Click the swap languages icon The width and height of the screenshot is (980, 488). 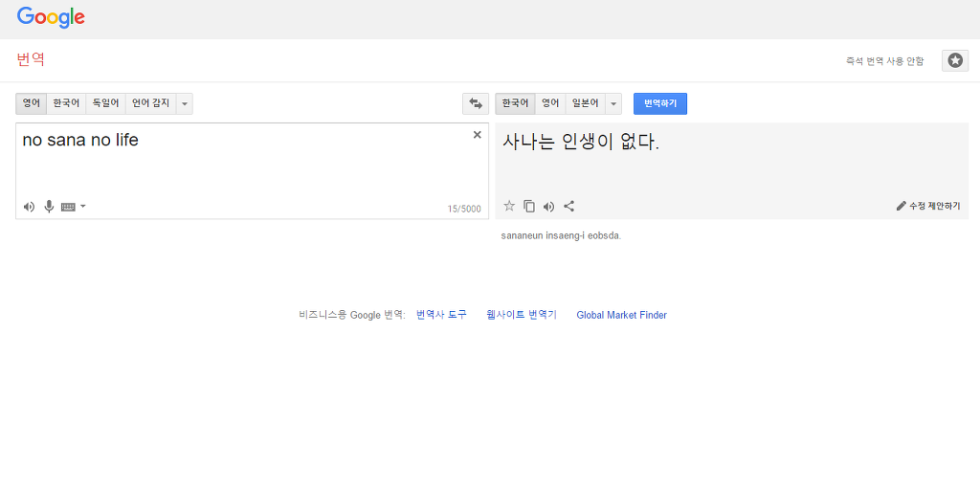[x=475, y=103]
